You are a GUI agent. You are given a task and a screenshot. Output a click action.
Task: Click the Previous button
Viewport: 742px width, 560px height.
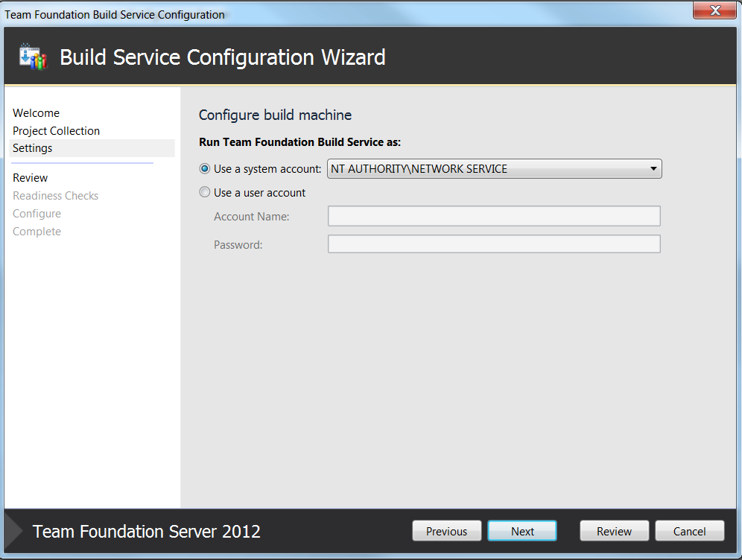coord(447,531)
